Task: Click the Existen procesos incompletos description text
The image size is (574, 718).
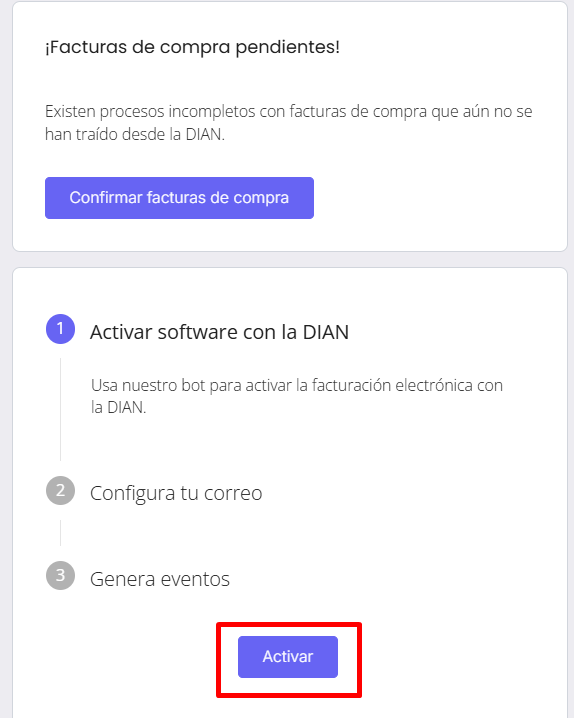Action: click(288, 123)
